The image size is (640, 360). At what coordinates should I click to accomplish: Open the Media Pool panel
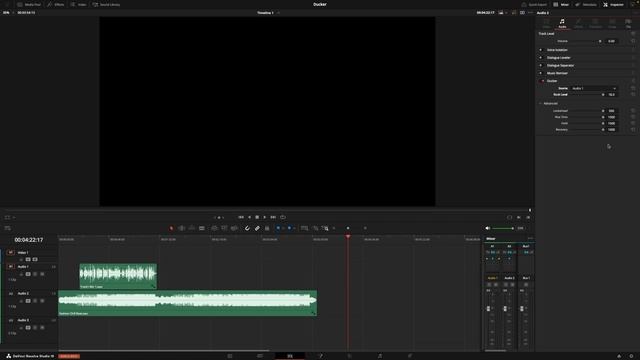tap(29, 4)
